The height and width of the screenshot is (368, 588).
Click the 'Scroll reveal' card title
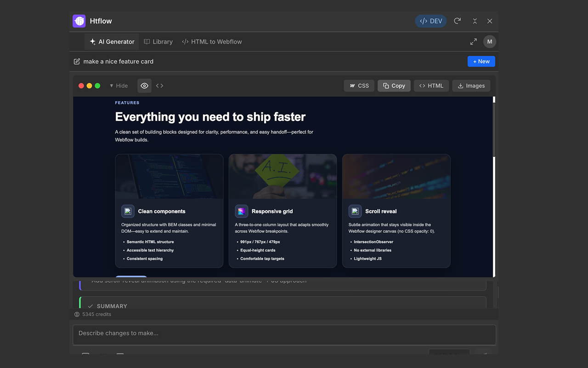click(381, 211)
